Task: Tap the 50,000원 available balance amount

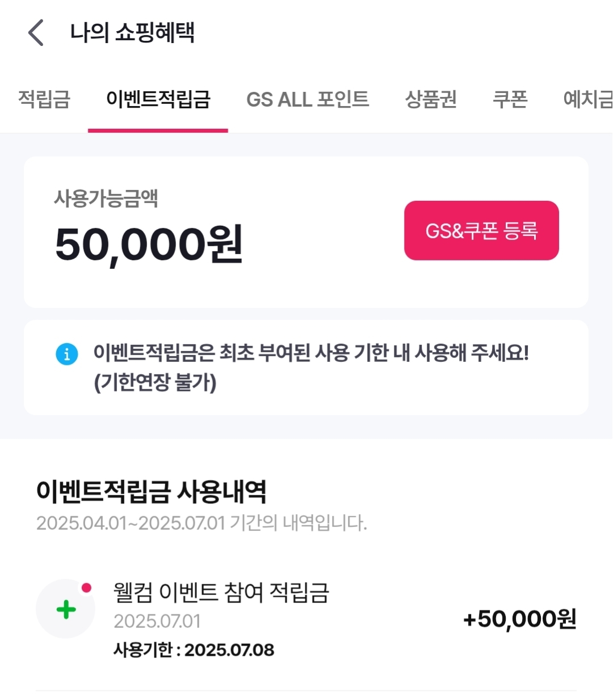Action: pos(149,244)
